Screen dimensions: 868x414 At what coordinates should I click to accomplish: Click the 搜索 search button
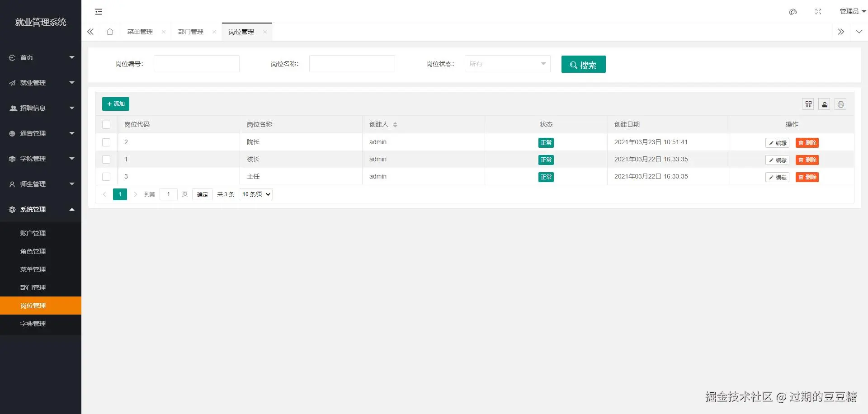pyautogui.click(x=584, y=64)
